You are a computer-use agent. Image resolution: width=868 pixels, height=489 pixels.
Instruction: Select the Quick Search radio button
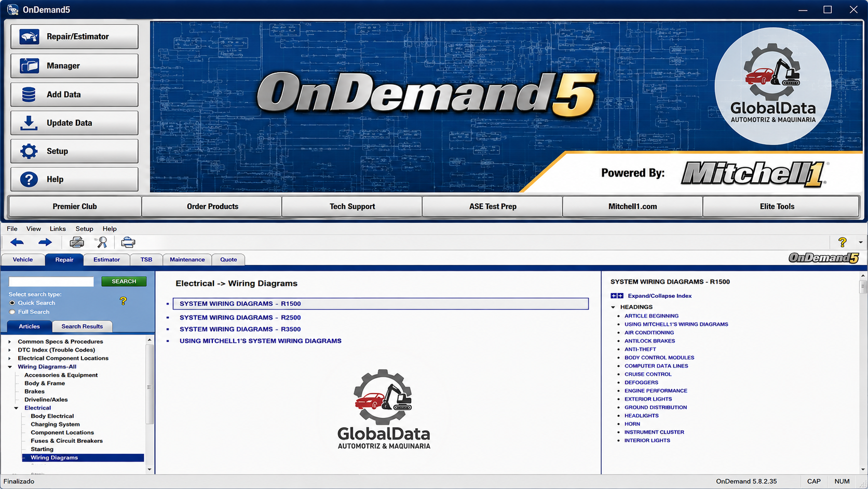click(12, 303)
